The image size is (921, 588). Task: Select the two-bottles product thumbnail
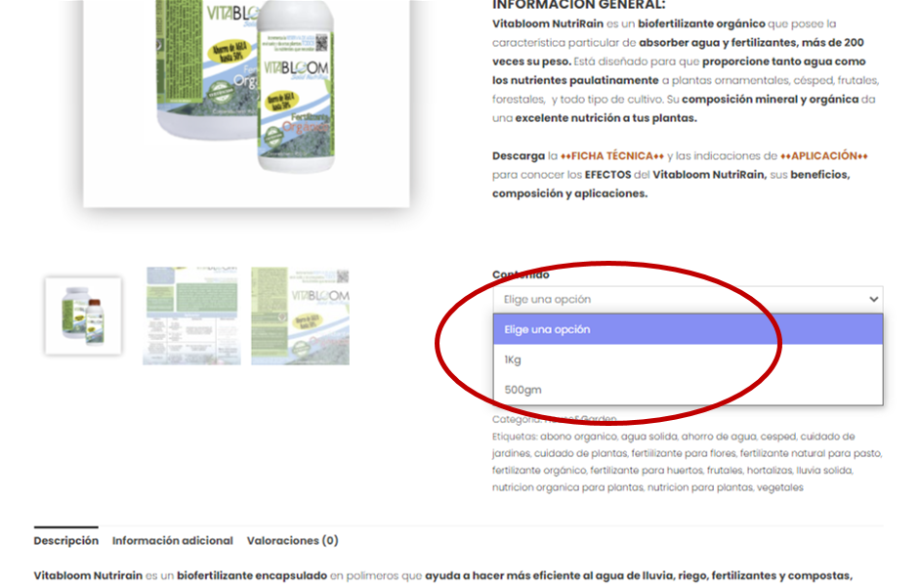tap(83, 316)
